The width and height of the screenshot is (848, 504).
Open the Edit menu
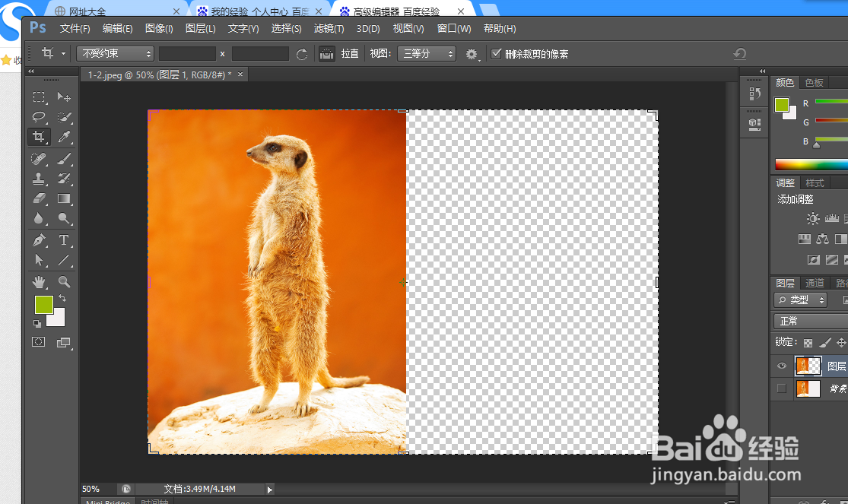[117, 28]
